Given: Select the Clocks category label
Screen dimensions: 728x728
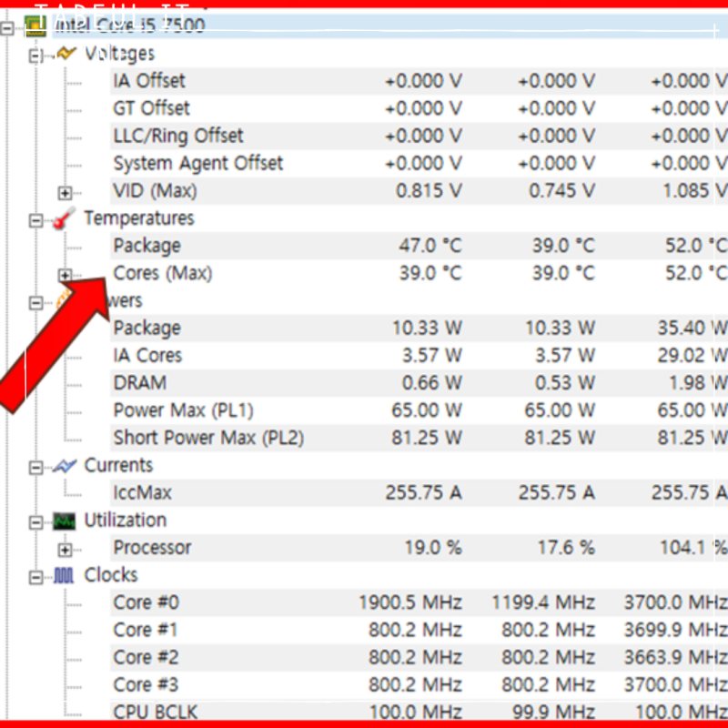Looking at the screenshot, I should (111, 575).
